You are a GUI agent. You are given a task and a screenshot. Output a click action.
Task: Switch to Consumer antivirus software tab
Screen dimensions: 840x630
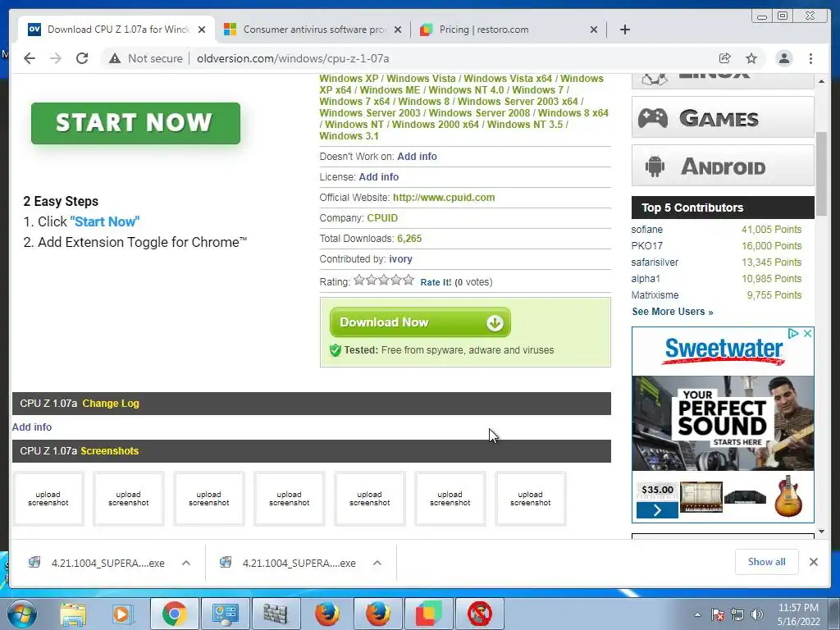(313, 30)
